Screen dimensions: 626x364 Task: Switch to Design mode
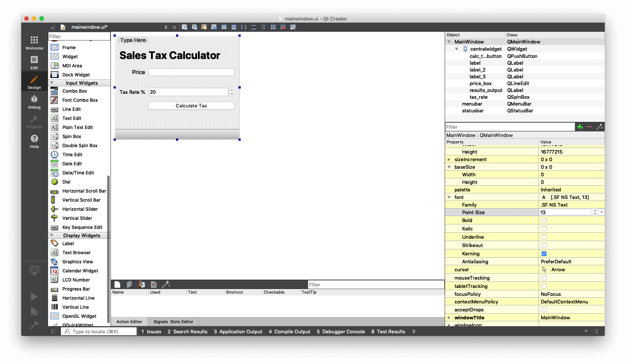(34, 82)
